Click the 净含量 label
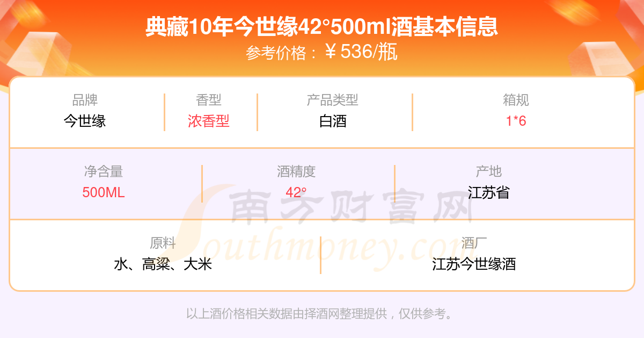Viewport: 644px width, 338px height. tap(104, 171)
